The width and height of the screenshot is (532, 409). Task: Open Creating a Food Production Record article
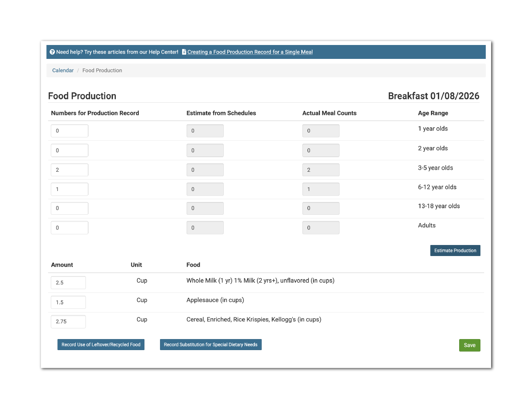point(250,52)
